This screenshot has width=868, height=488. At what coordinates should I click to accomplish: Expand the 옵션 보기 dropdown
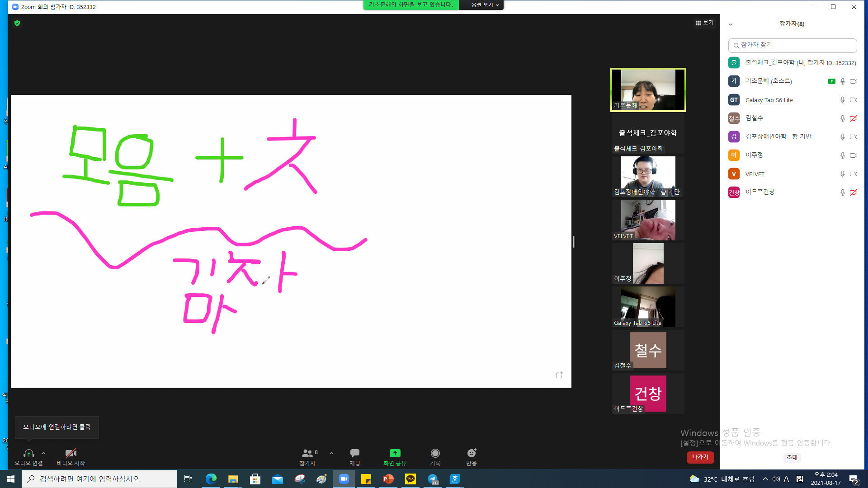pyautogui.click(x=485, y=5)
